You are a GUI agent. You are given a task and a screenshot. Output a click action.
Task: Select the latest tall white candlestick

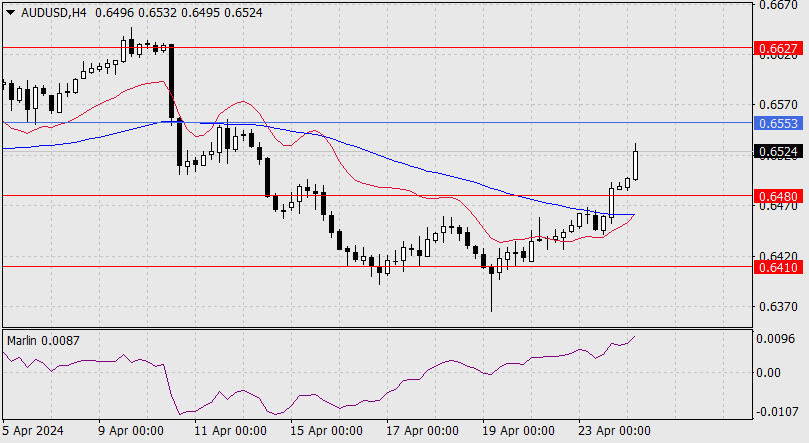(636, 165)
